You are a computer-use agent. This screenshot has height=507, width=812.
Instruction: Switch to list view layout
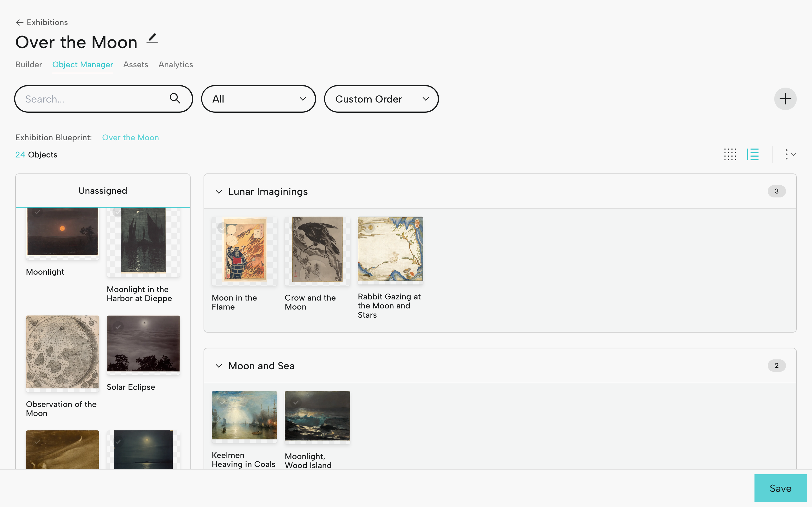(753, 155)
